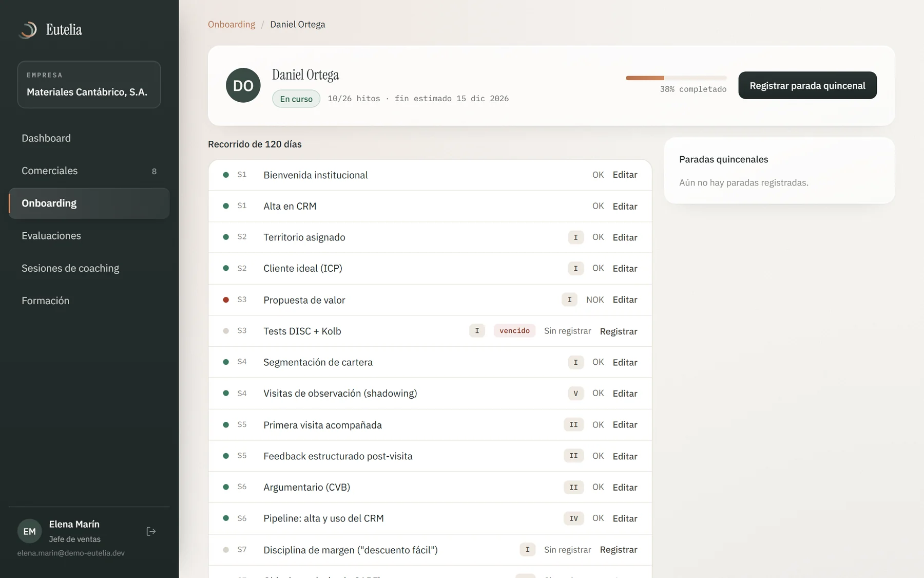The image size is (924, 578).
Task: Click the IV badge on Pipeline row
Action: coord(573,518)
